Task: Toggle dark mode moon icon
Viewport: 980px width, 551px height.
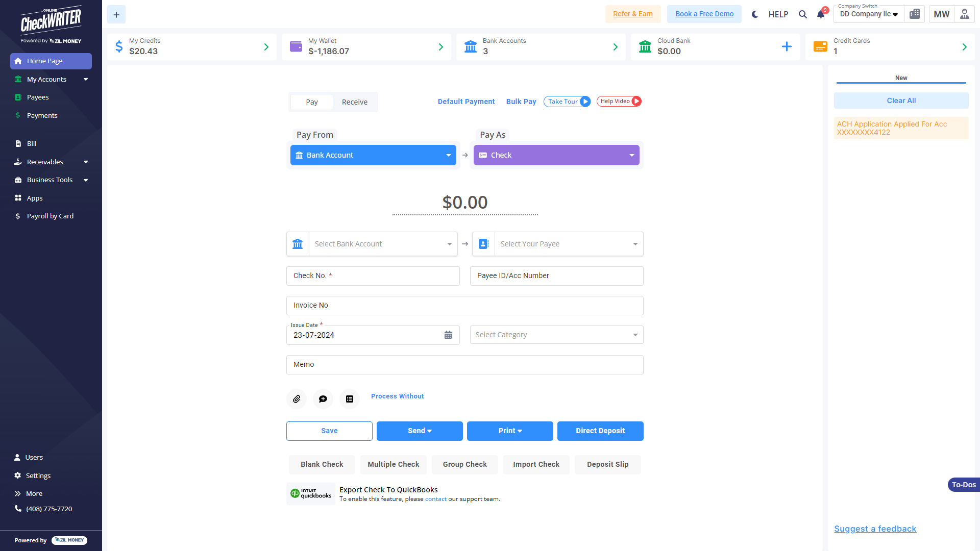Action: (x=755, y=14)
